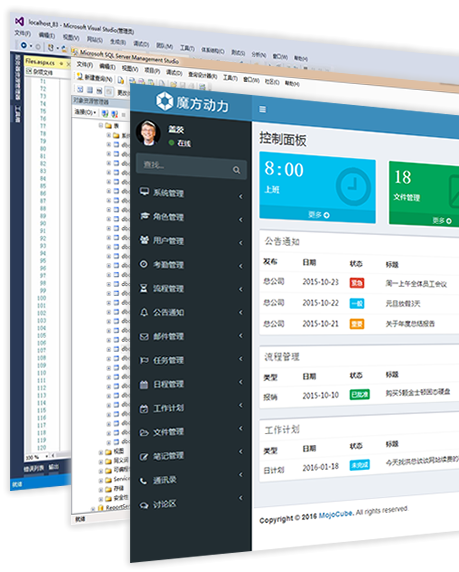The image size is (459, 572).
Task: Expand the 文件管理 sidebar chevron
Action: tap(241, 428)
